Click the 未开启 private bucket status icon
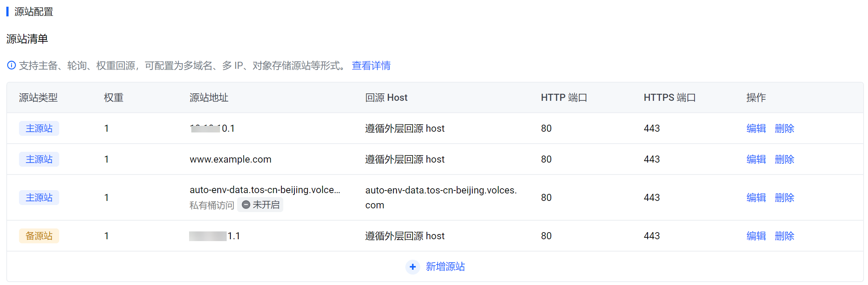The image size is (868, 285). coord(246,205)
